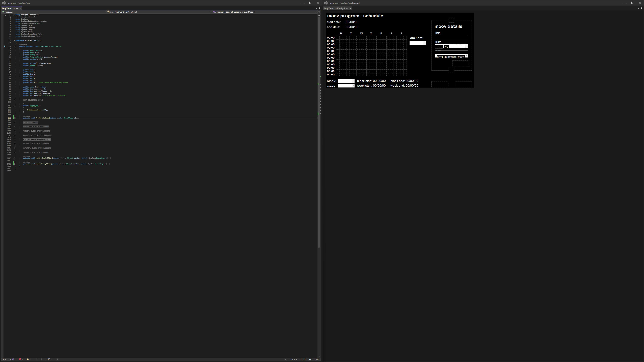The image size is (644, 362).
Task: Go to next issue with down arrow
Action: coord(41,359)
